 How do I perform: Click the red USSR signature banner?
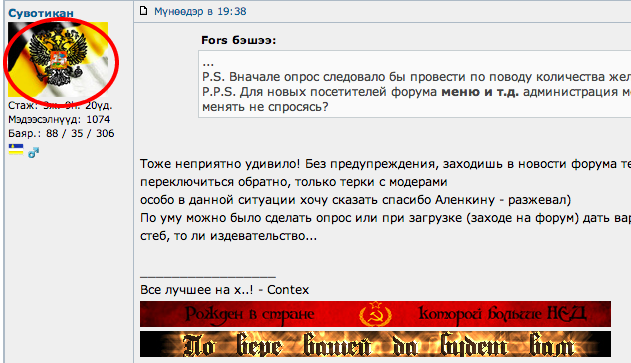pyautogui.click(x=375, y=314)
